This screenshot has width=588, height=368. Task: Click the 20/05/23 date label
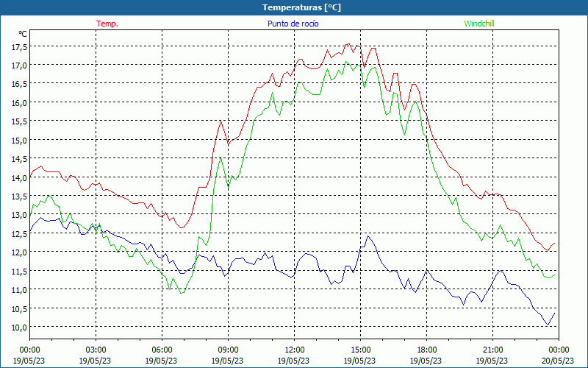coord(558,361)
